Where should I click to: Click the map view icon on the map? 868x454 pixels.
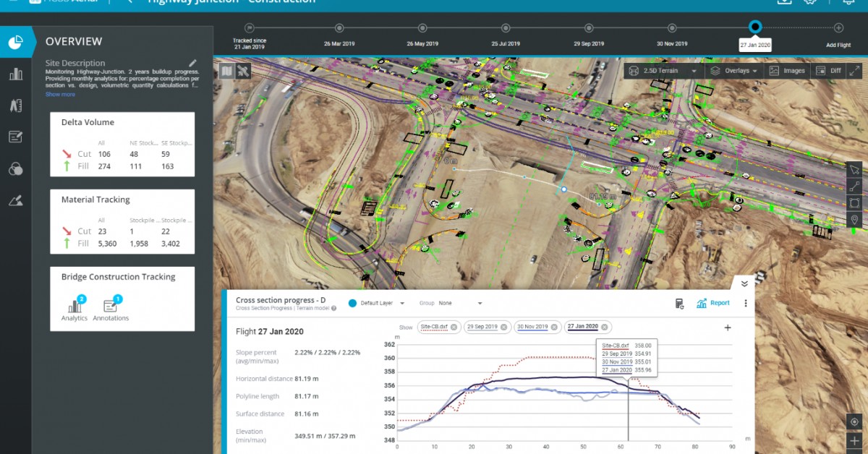[226, 70]
